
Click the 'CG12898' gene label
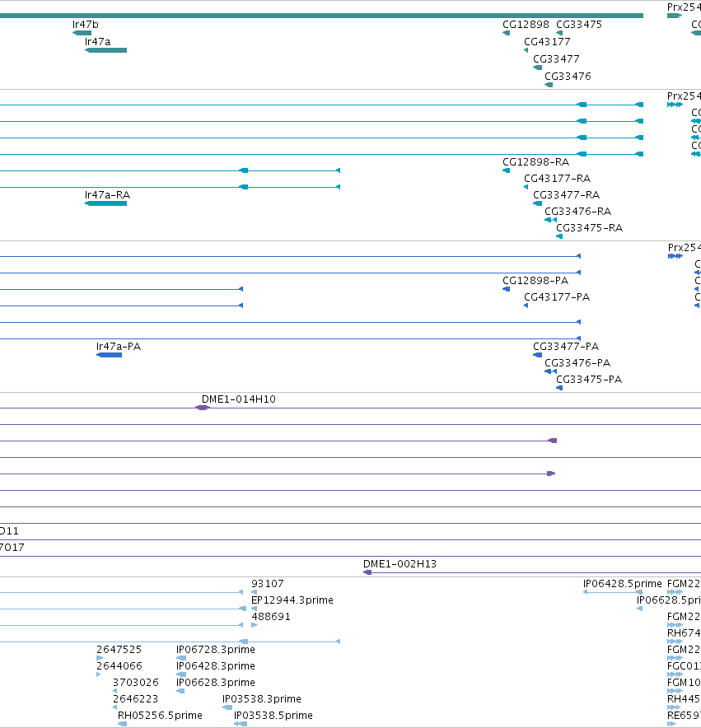[526, 25]
